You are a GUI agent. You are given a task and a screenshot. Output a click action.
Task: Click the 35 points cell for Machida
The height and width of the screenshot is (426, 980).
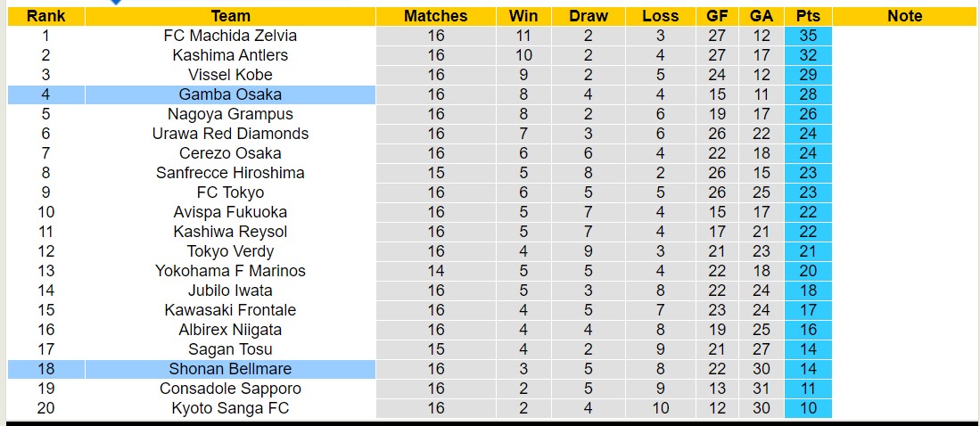[x=808, y=36]
